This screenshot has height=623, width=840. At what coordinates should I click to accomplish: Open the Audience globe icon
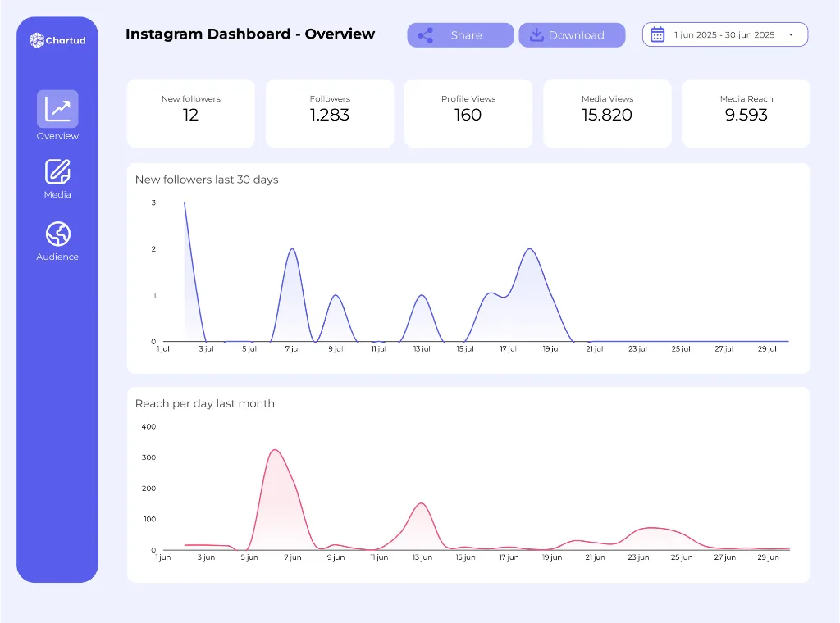[57, 234]
